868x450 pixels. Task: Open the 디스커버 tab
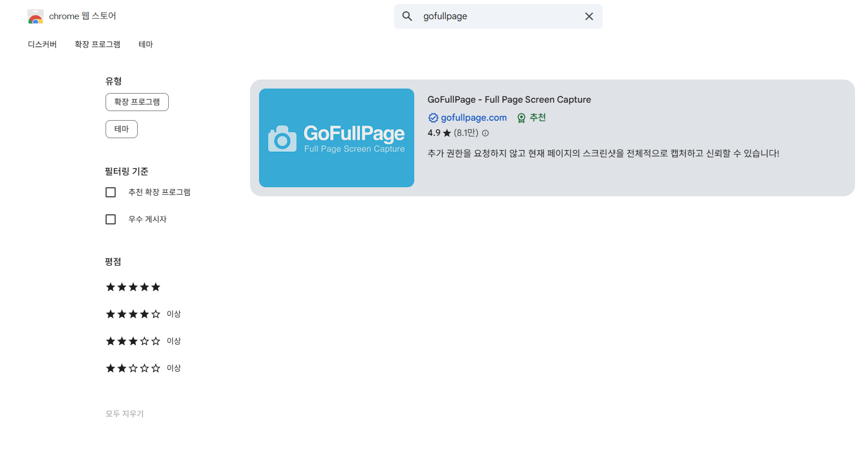click(x=42, y=45)
